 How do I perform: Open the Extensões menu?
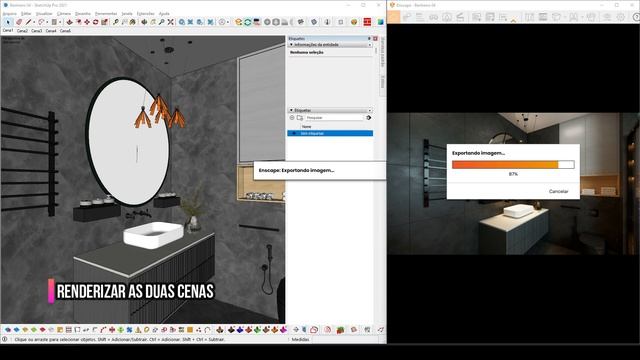pyautogui.click(x=145, y=13)
